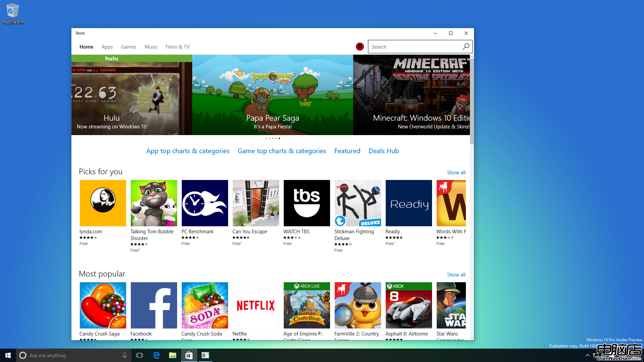Open the Candy Crush Soda Saga icon
This screenshot has width=644, height=362.
click(205, 305)
